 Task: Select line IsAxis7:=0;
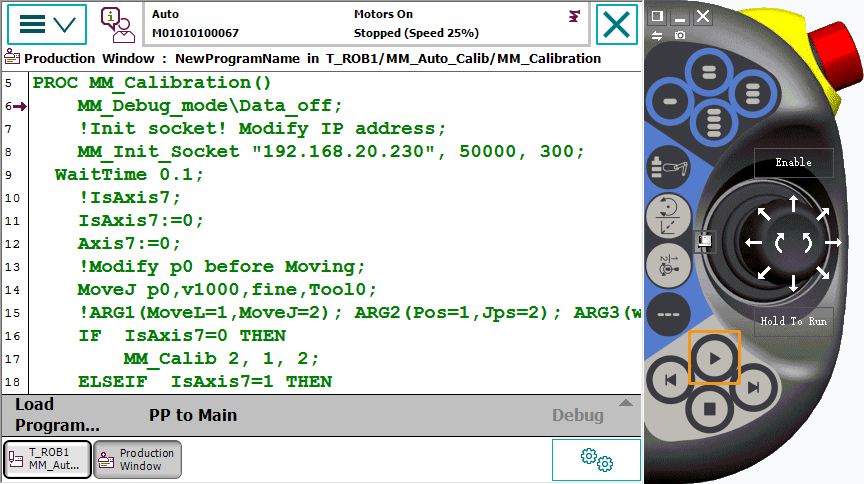141,221
